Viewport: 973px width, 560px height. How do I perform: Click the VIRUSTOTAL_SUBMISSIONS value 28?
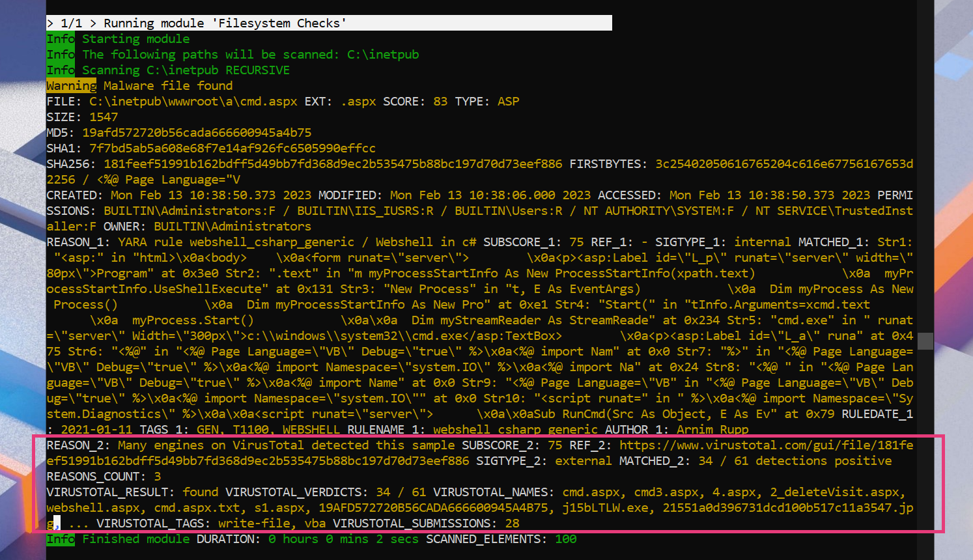click(x=512, y=524)
